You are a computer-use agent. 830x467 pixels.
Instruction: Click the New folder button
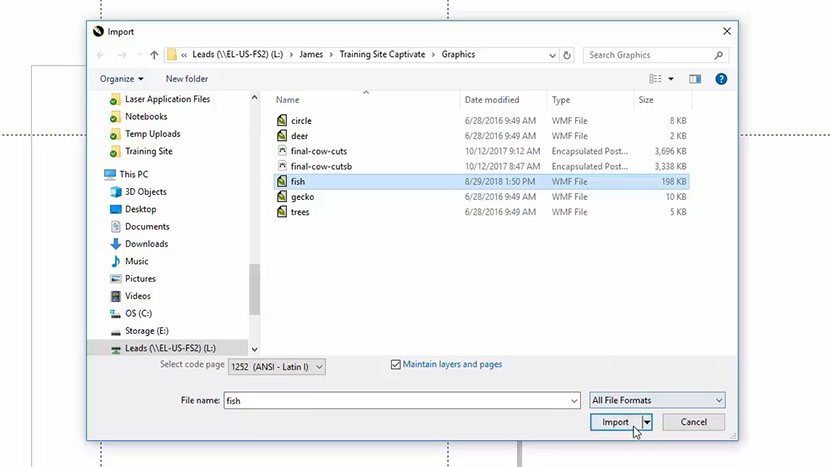click(187, 79)
